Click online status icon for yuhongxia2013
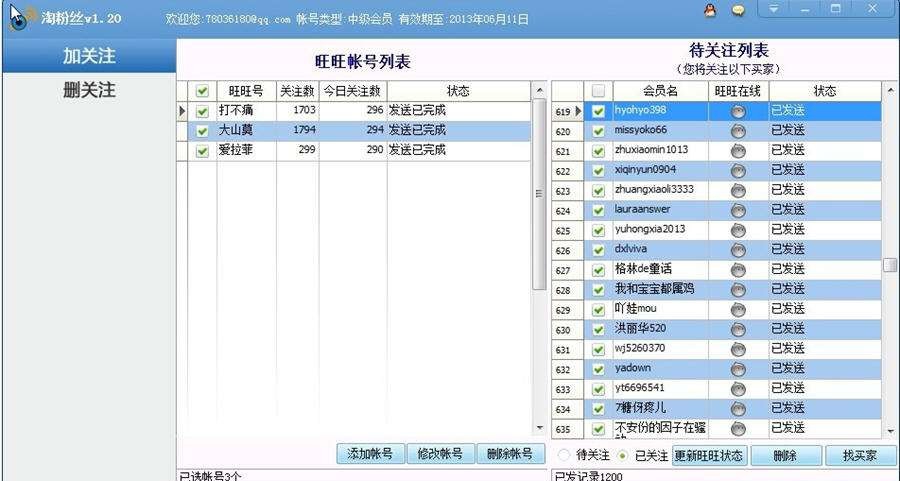900x481 pixels. coord(738,230)
